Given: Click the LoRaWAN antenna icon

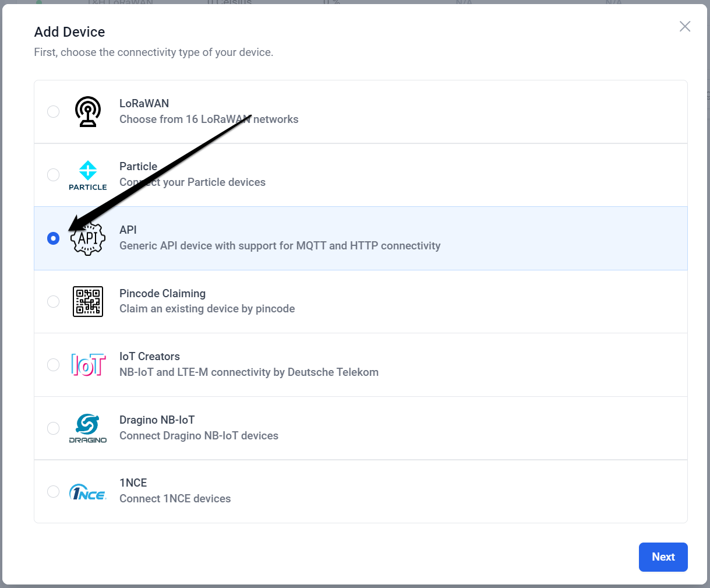Looking at the screenshot, I should [88, 111].
